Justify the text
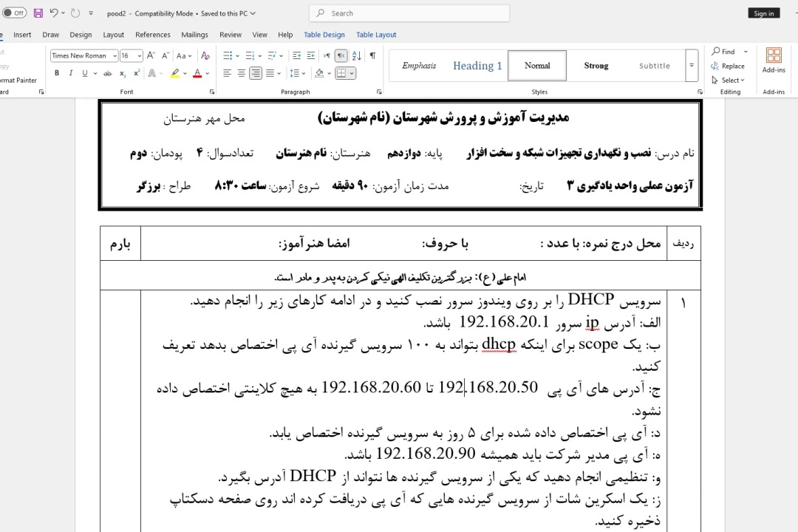798x532 pixels. 270,73
